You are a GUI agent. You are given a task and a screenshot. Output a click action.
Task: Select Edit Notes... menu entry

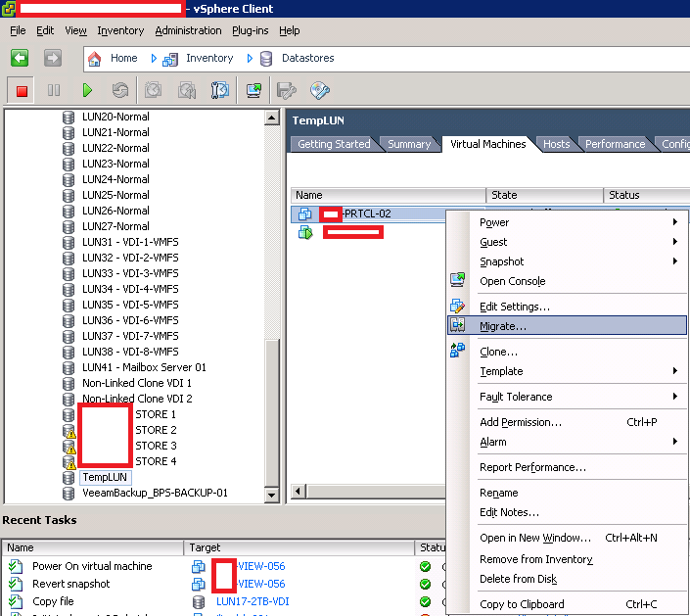pos(509,512)
